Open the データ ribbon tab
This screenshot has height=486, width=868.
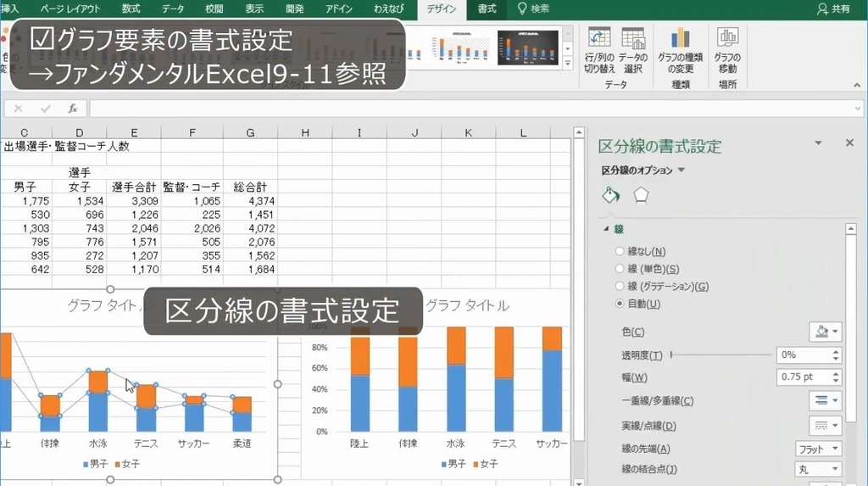click(x=173, y=8)
